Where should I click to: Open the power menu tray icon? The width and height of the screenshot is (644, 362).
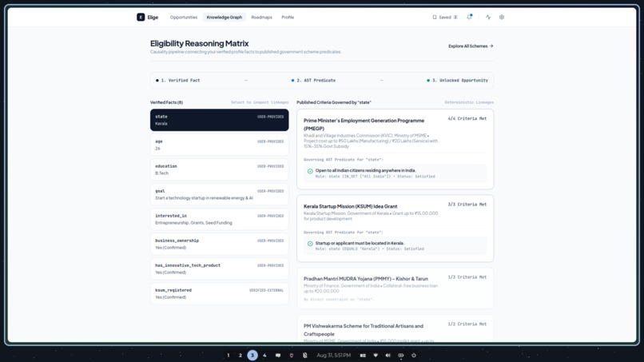[x=414, y=356]
